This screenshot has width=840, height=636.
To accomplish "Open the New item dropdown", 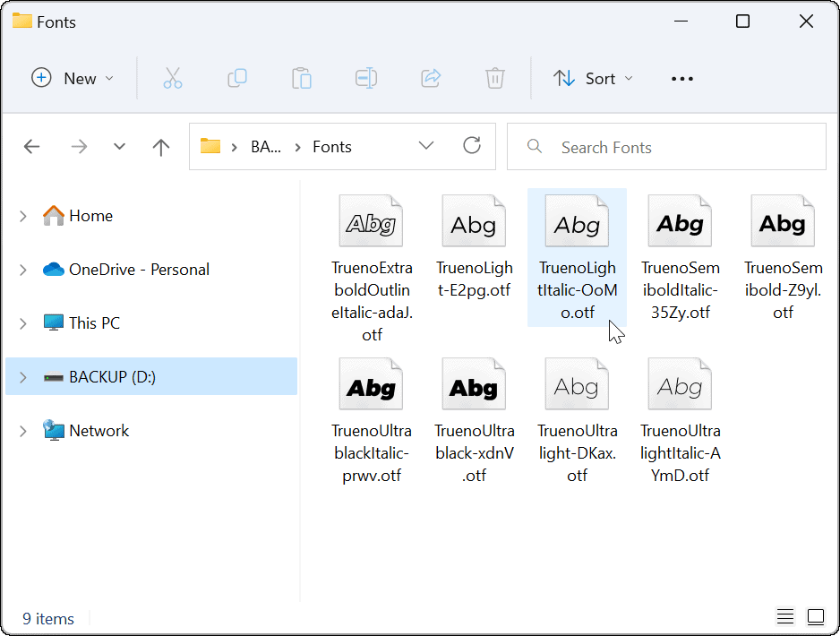I will (73, 78).
